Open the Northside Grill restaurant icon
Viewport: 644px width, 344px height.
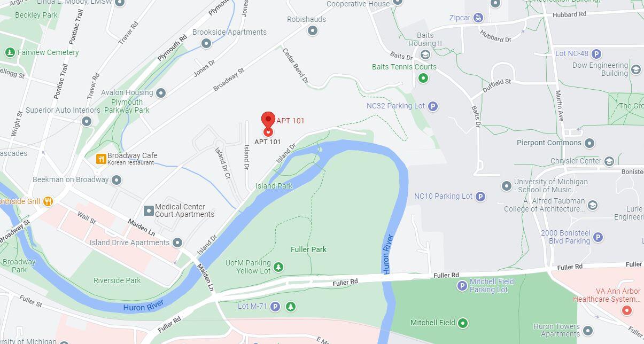click(x=48, y=201)
